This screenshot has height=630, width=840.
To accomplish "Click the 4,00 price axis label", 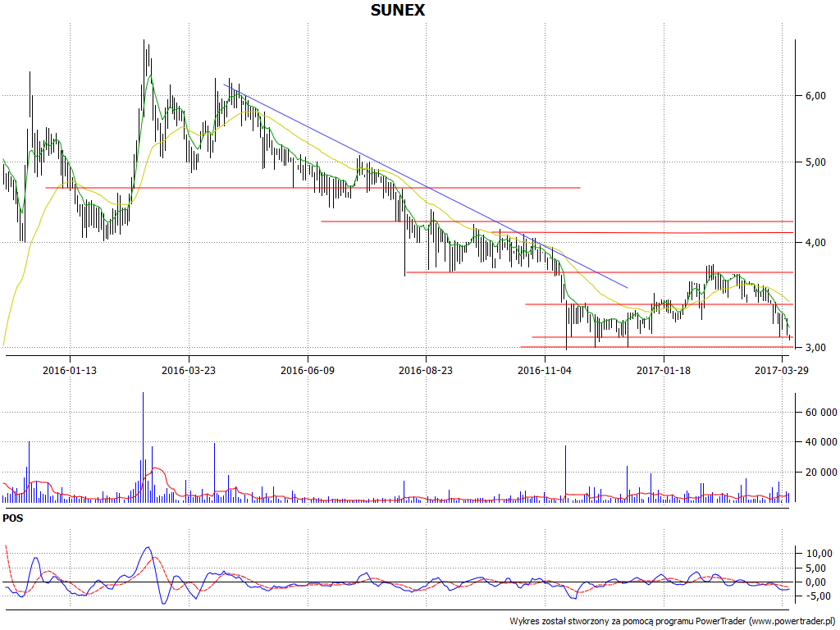I will [x=815, y=243].
